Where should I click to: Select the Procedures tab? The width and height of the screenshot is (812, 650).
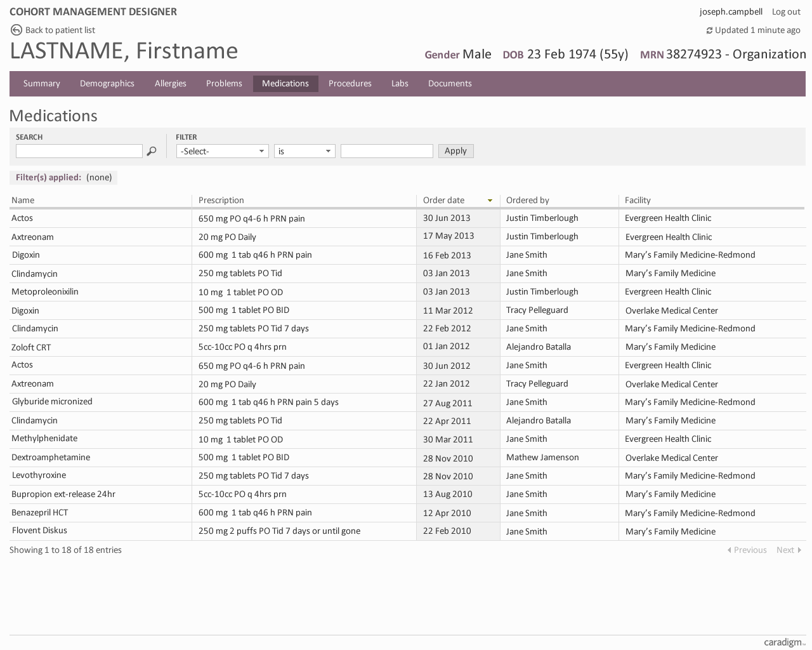coord(350,83)
